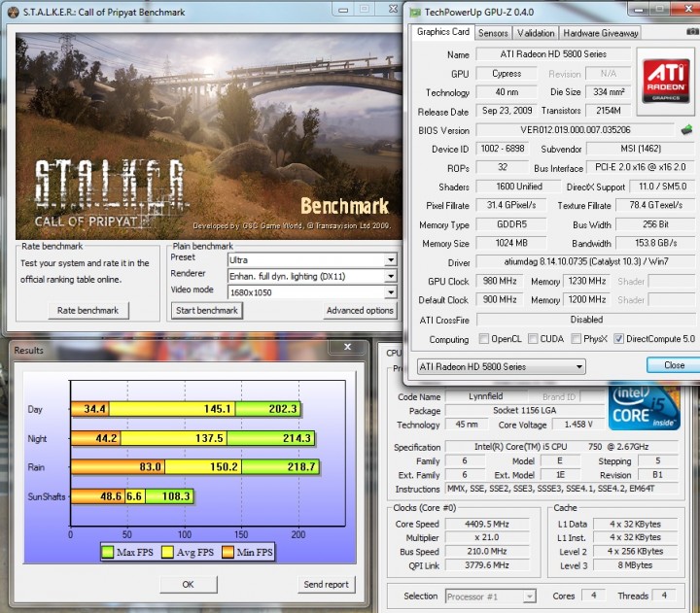The image size is (700, 613).
Task: Switch to the Validation tab
Action: pyautogui.click(x=536, y=33)
